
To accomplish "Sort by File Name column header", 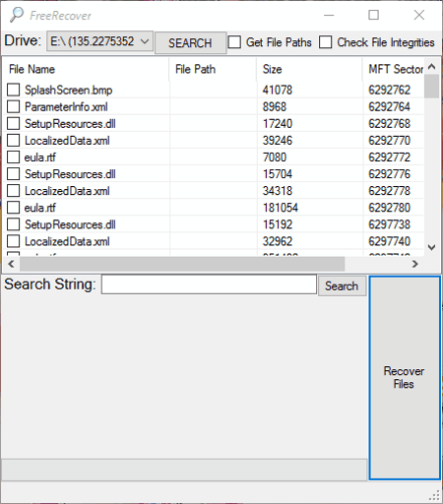I will pyautogui.click(x=86, y=69).
